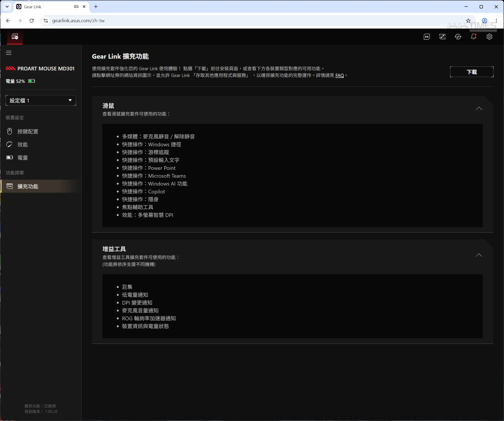Image resolution: width=504 pixels, height=421 pixels.
Task: Collapse the 滑鼠 section chevron
Action: pos(479,109)
